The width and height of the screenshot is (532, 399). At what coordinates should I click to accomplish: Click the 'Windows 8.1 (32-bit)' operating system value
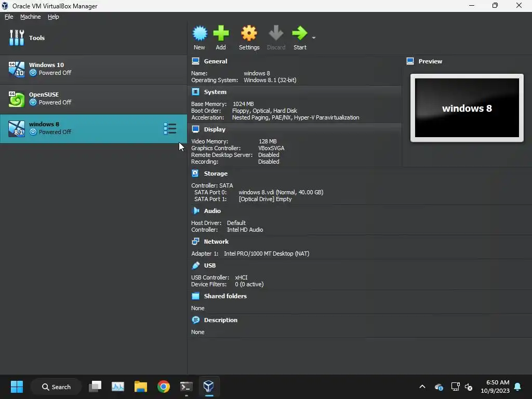click(x=270, y=80)
